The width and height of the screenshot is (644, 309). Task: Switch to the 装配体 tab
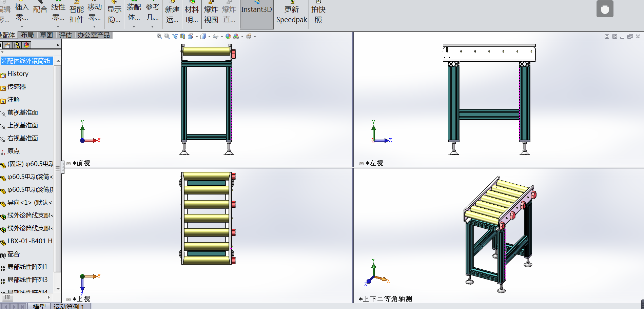(x=8, y=35)
